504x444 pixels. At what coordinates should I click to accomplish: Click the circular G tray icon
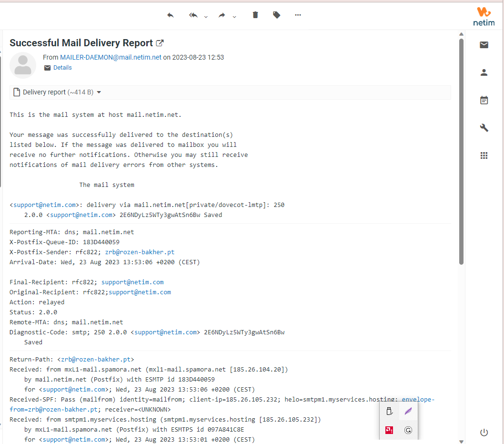408,430
